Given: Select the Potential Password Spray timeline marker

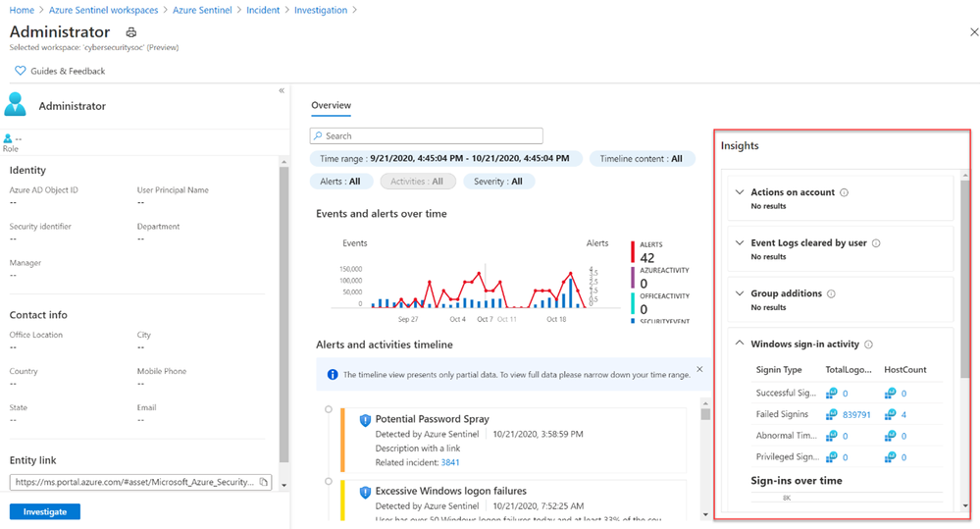Looking at the screenshot, I should [328, 409].
